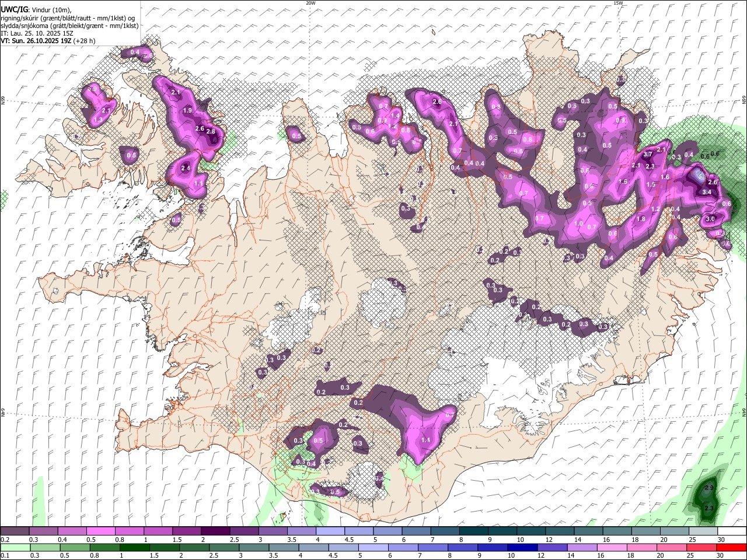Viewport: 747px width, 560px height.
Task: Click the 1.3 value in the northwest peninsula
Action: (98, 119)
